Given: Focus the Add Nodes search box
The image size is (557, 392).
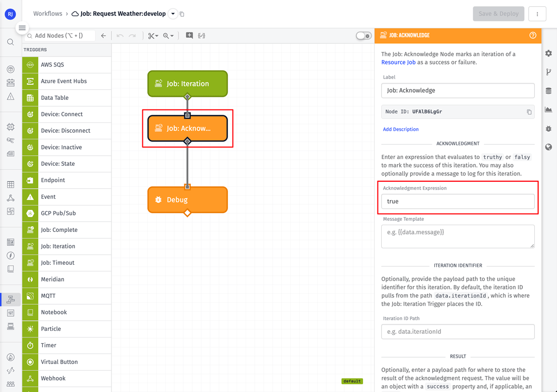Looking at the screenshot, I should click(60, 36).
